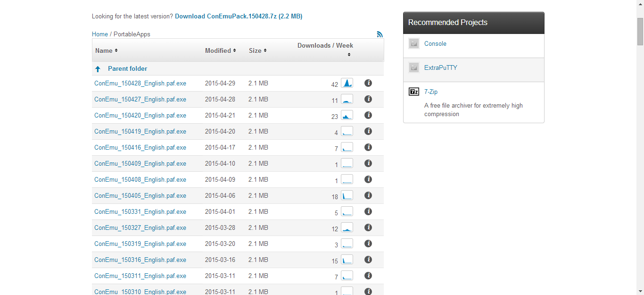Screen dimensions: 644x295
Task: Open ExtraPuTTY recommended project
Action: [x=441, y=68]
